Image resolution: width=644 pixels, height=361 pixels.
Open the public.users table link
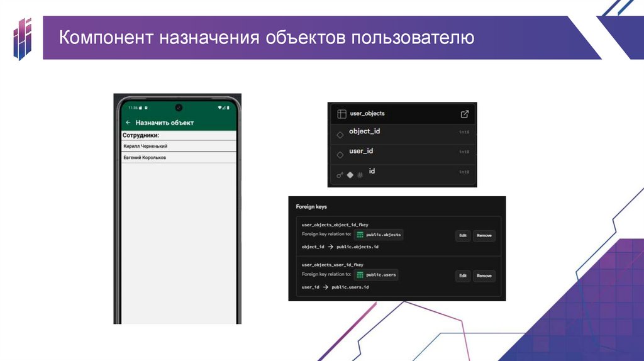tap(376, 275)
